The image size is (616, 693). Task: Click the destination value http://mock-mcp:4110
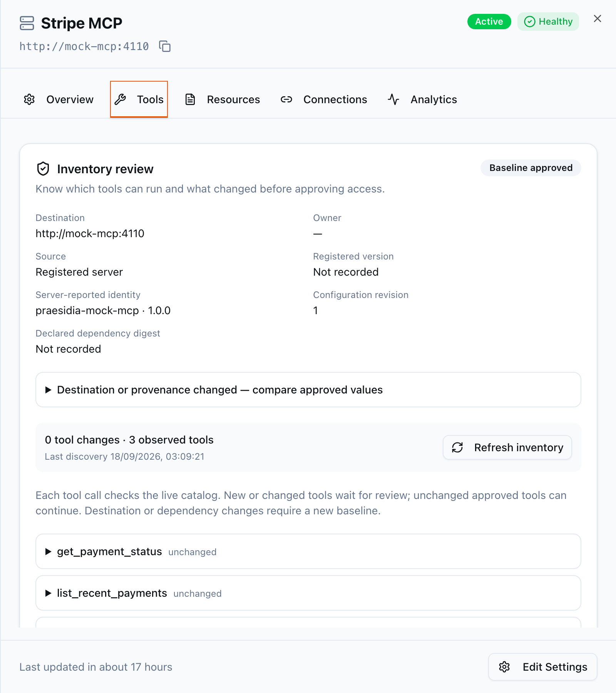click(90, 233)
